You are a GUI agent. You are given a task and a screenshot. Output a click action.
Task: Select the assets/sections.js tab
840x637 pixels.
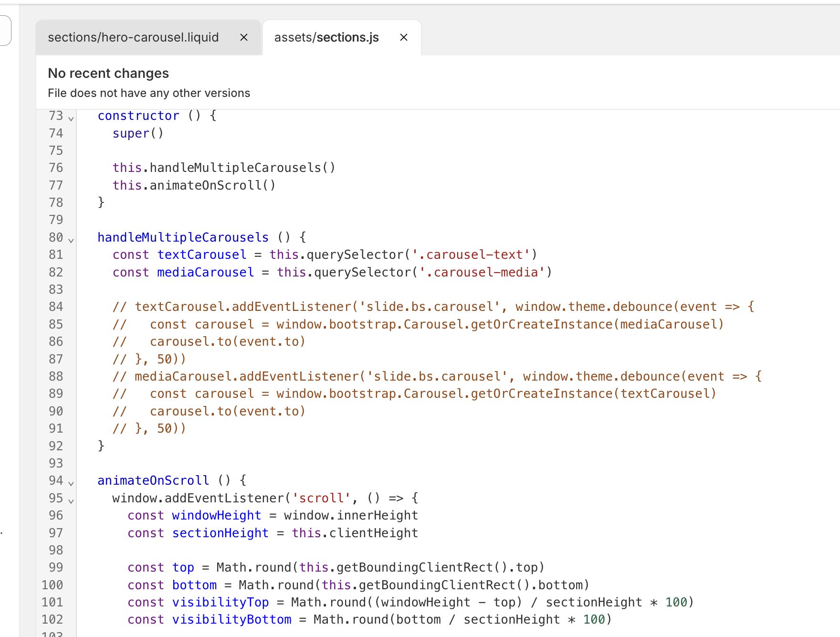(326, 37)
